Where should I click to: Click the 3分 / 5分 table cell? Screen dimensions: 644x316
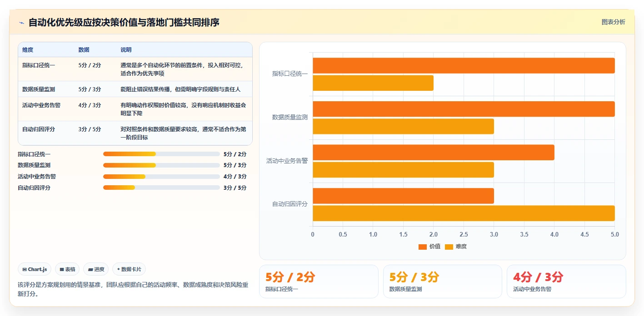[90, 129]
